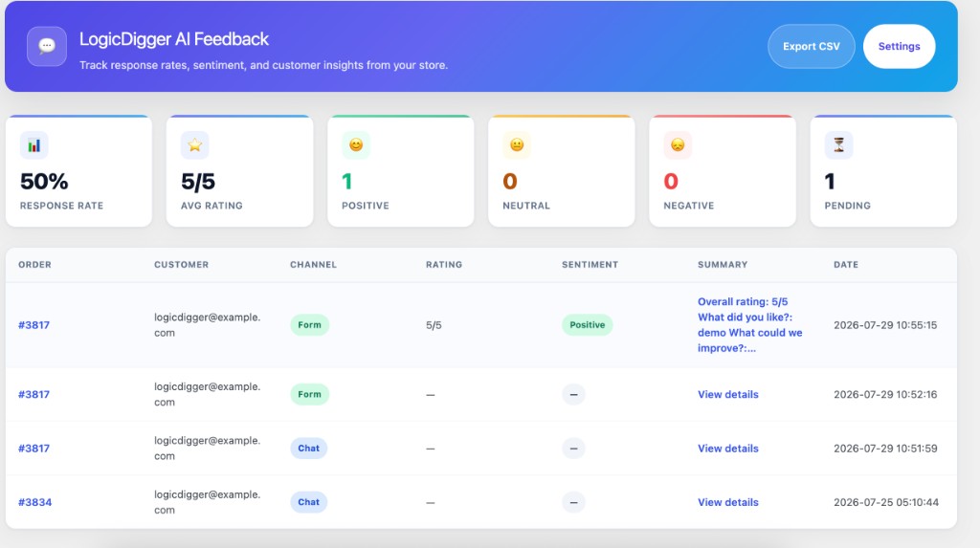
Task: Click the Chat badge in 10:51:59 row
Action: coord(309,448)
